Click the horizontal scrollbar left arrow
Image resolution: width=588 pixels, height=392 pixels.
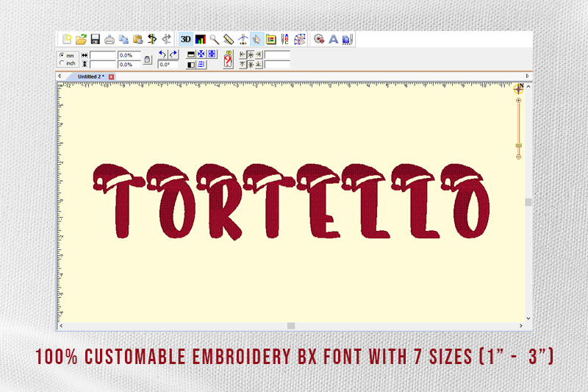61,326
